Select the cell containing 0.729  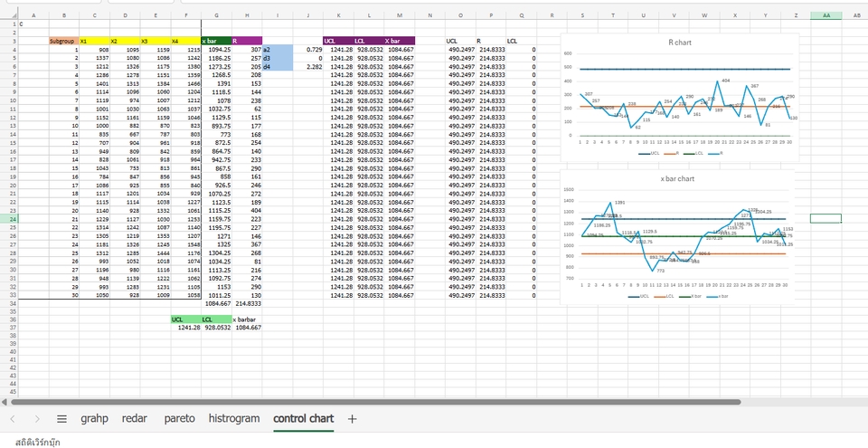tap(307, 50)
